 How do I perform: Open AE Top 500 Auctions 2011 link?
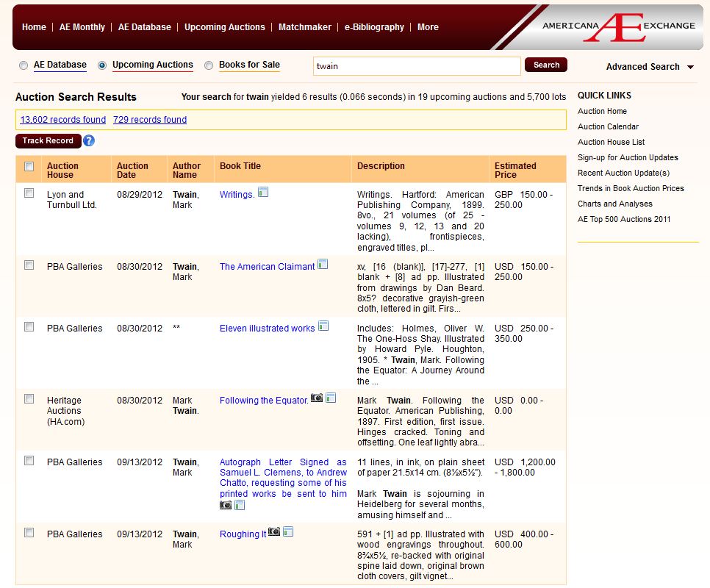(x=624, y=219)
